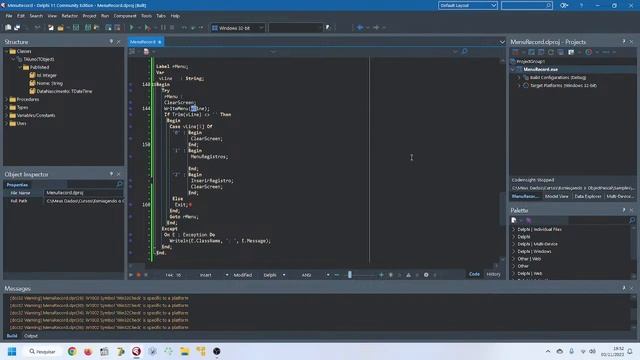This screenshot has width=640, height=360.
Task: Expand the Uses node in Structure
Action: (x=7, y=123)
